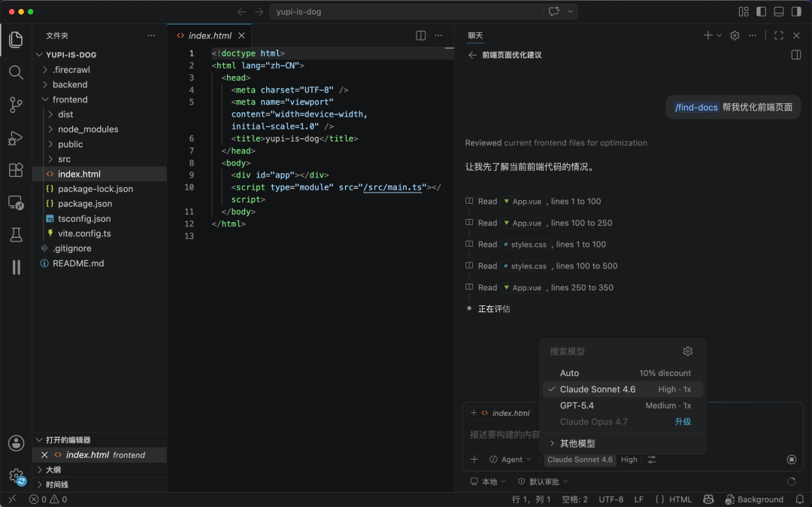Open the Accounts menu icon
Viewport: 812px width, 507px height.
(x=16, y=443)
